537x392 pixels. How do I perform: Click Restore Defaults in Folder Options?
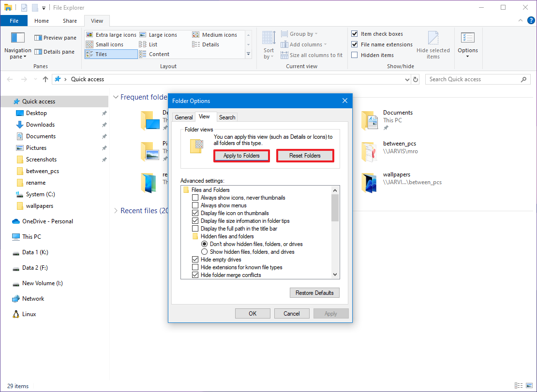[314, 292]
